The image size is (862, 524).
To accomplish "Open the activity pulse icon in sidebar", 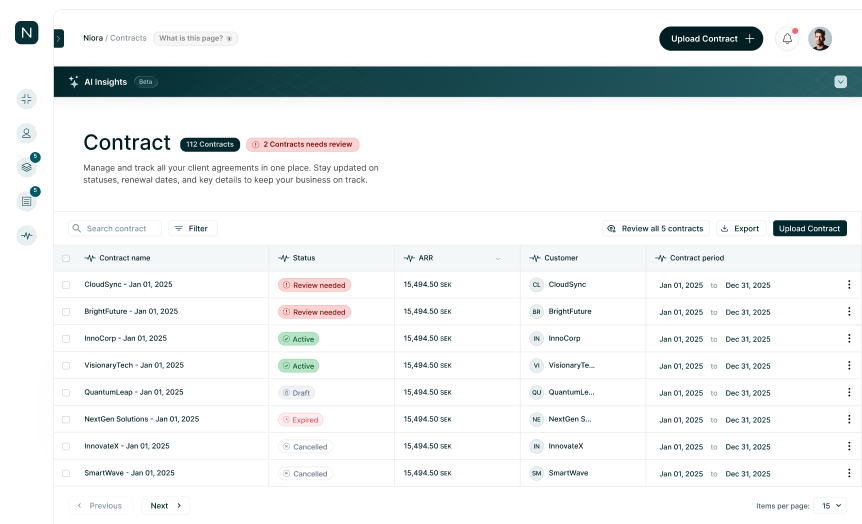I will pos(27,236).
